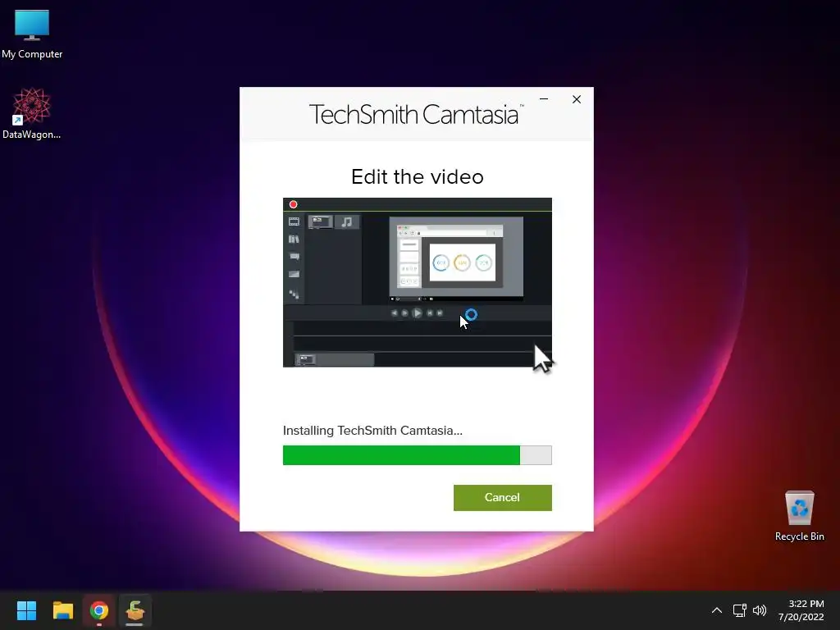Select the DataWagon desktop shortcut
840x630 pixels.
pos(32,113)
